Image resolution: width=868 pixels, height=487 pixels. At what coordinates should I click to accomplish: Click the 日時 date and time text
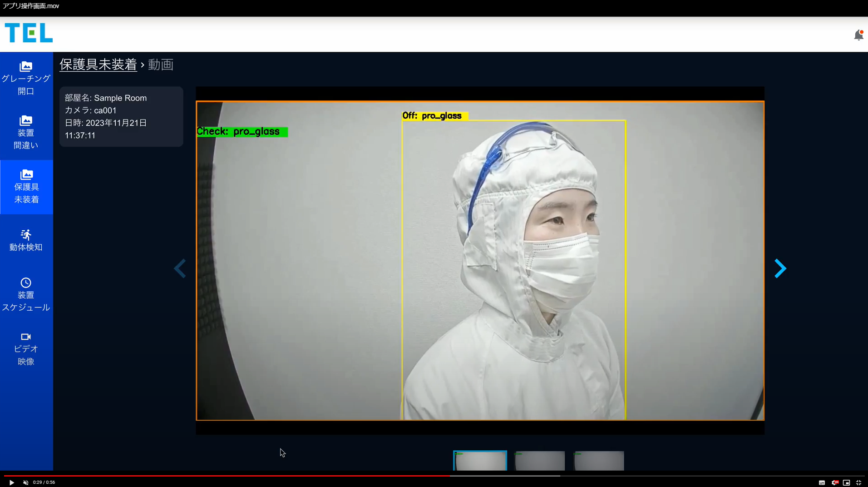point(106,129)
